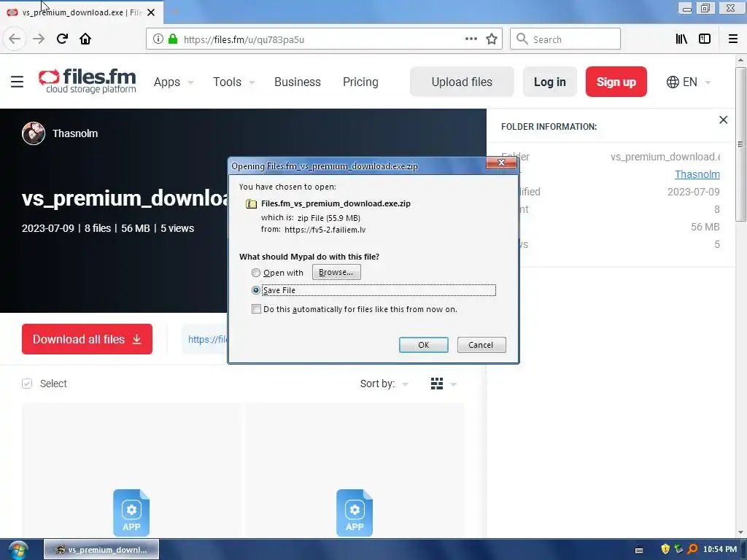This screenshot has height=560, width=747.
Task: Open the first APP file icon
Action: click(131, 513)
